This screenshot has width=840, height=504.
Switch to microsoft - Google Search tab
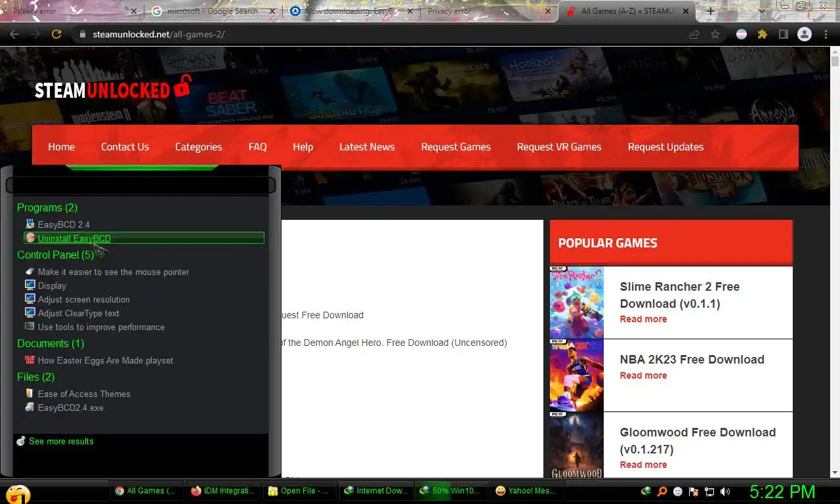(213, 11)
